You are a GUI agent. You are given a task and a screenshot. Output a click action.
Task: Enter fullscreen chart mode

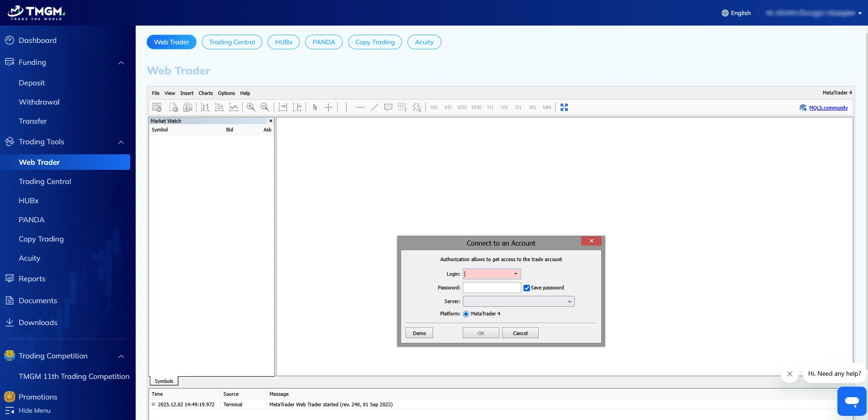click(x=564, y=107)
